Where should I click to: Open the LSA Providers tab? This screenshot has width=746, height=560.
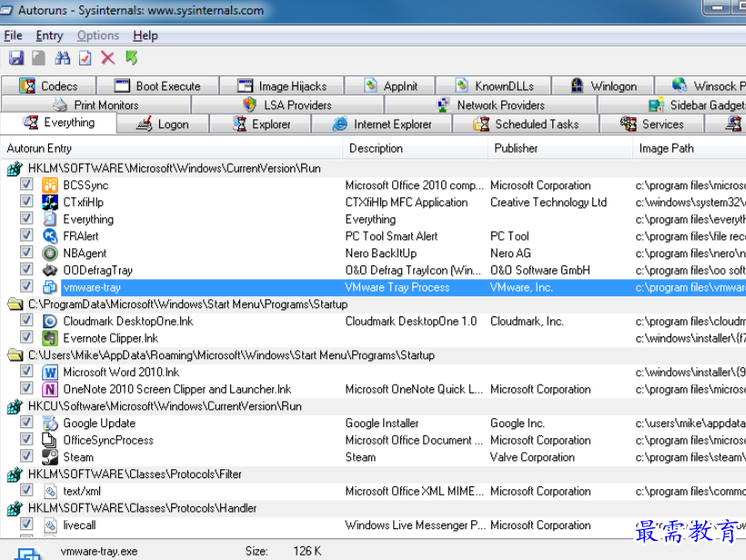(x=287, y=105)
